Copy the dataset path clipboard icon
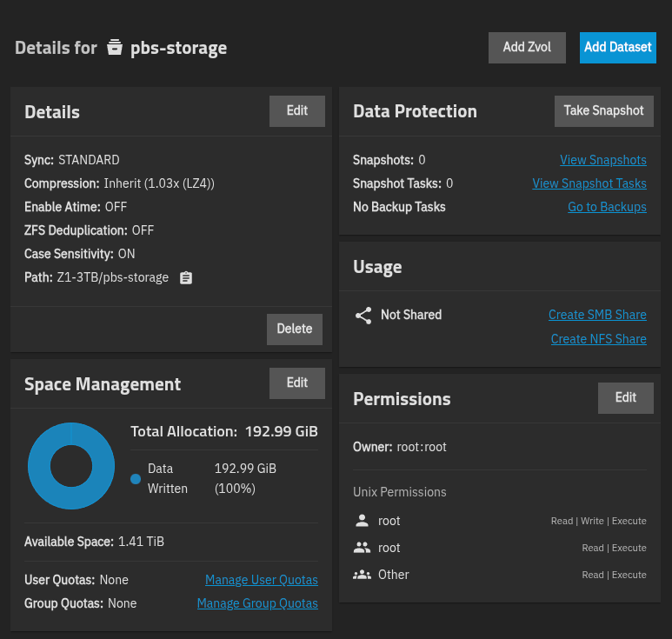 pos(185,278)
